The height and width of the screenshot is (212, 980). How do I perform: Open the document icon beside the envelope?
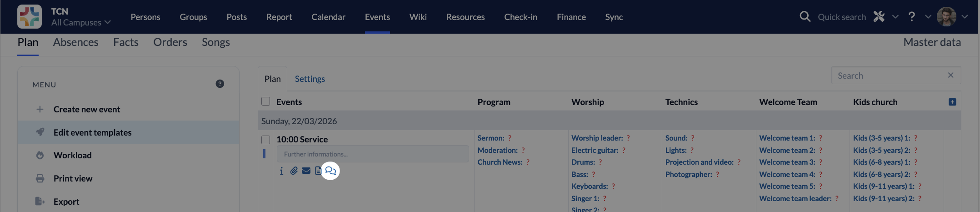click(318, 171)
